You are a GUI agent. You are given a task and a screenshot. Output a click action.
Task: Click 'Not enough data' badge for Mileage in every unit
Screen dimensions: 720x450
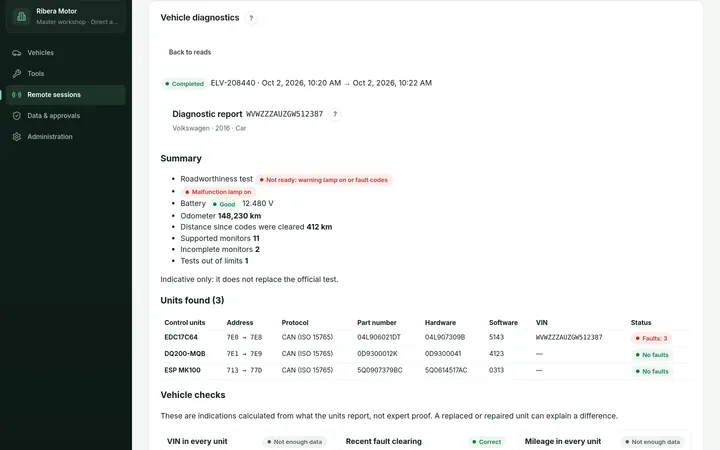click(652, 442)
